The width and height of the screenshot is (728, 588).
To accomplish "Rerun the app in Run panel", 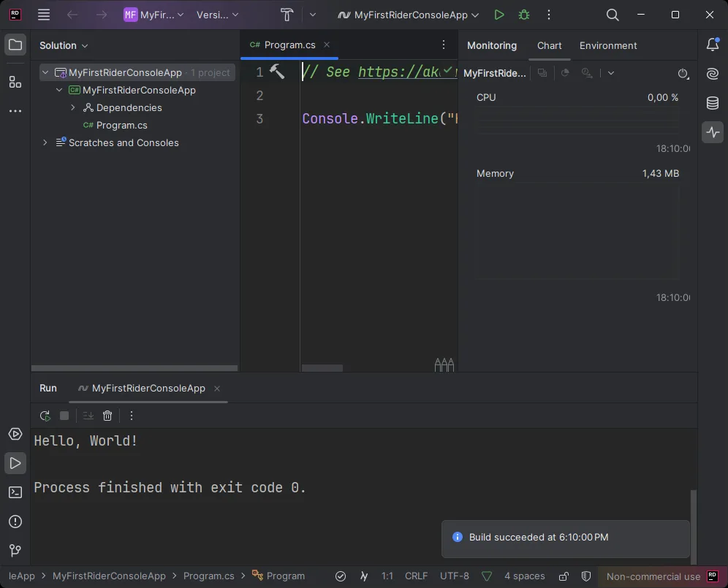I will click(45, 416).
